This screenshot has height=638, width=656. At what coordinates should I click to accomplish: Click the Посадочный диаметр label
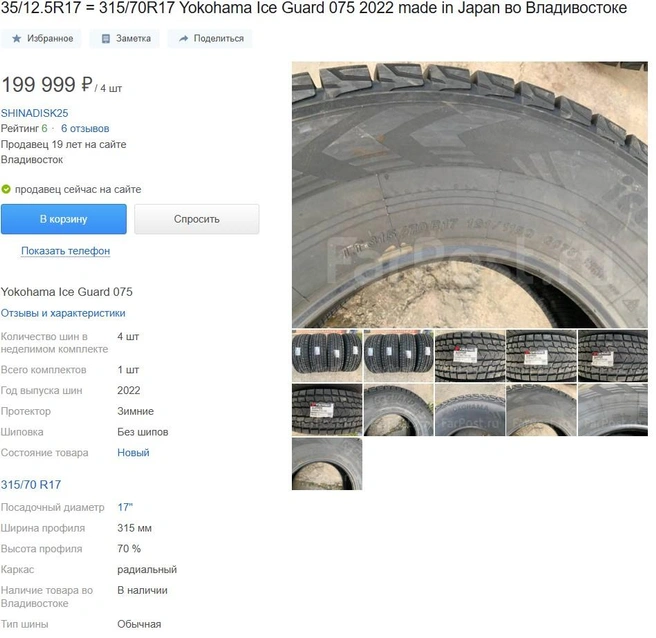(52, 507)
